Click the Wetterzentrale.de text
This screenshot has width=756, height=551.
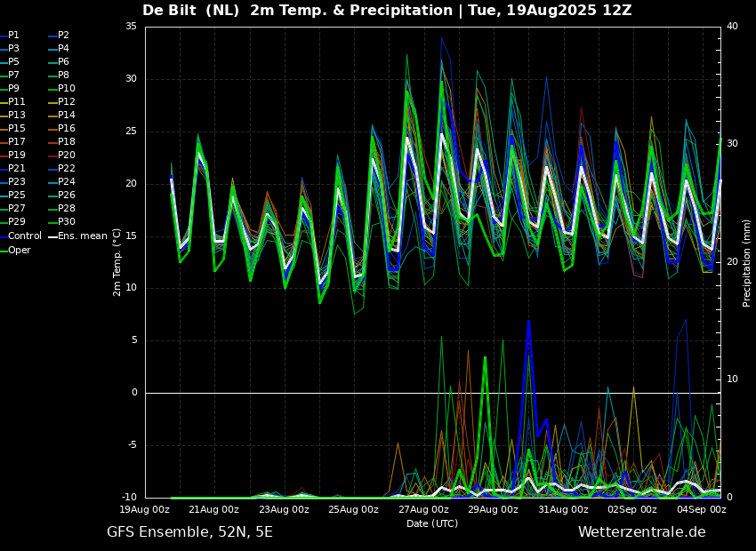(x=642, y=532)
